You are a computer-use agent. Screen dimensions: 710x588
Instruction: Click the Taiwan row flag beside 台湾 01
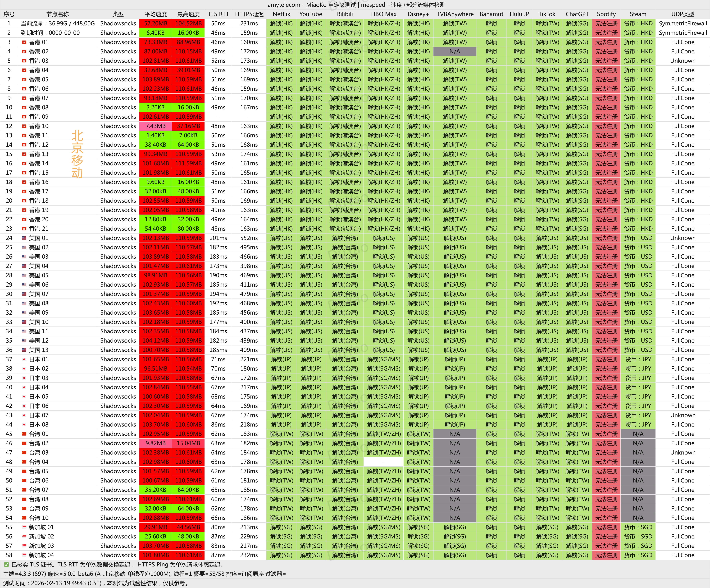[x=24, y=434]
